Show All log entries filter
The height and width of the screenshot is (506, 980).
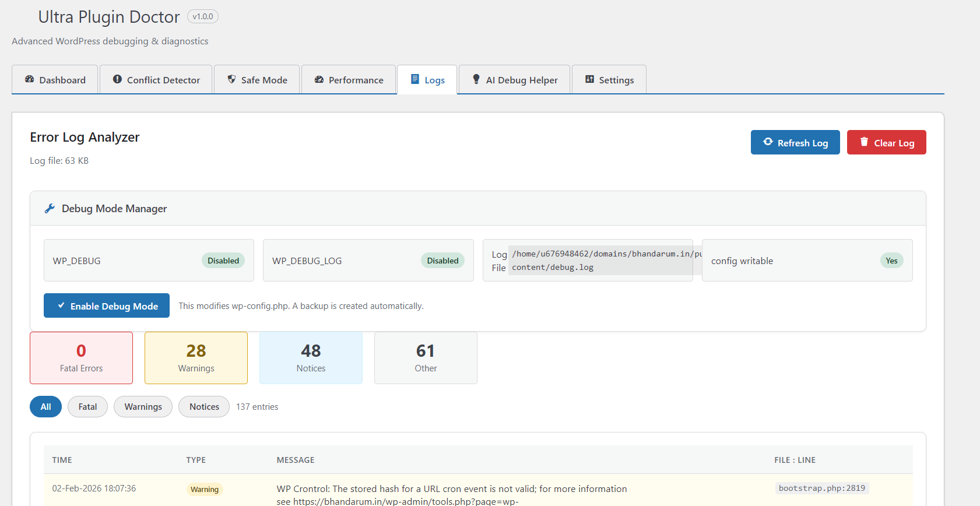point(45,406)
